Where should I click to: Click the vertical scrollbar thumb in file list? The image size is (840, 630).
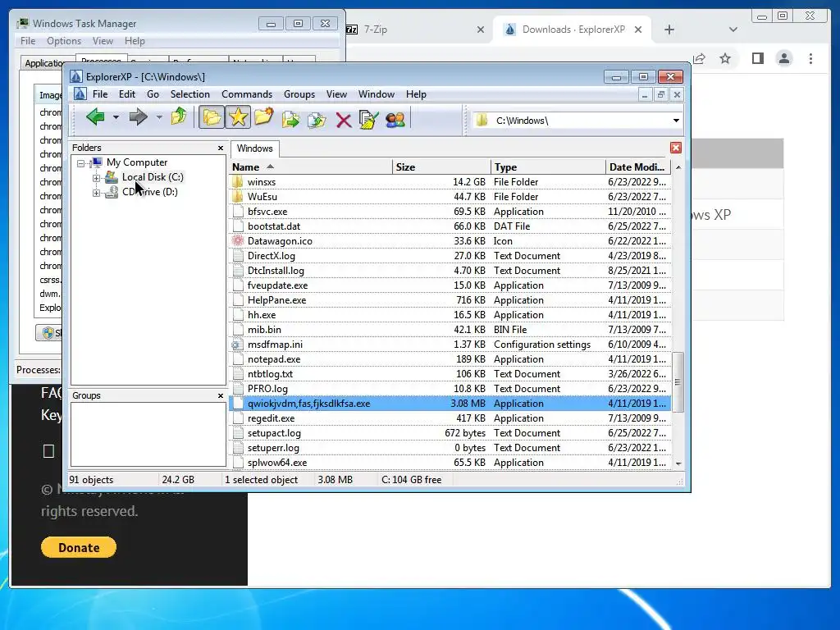(x=678, y=382)
